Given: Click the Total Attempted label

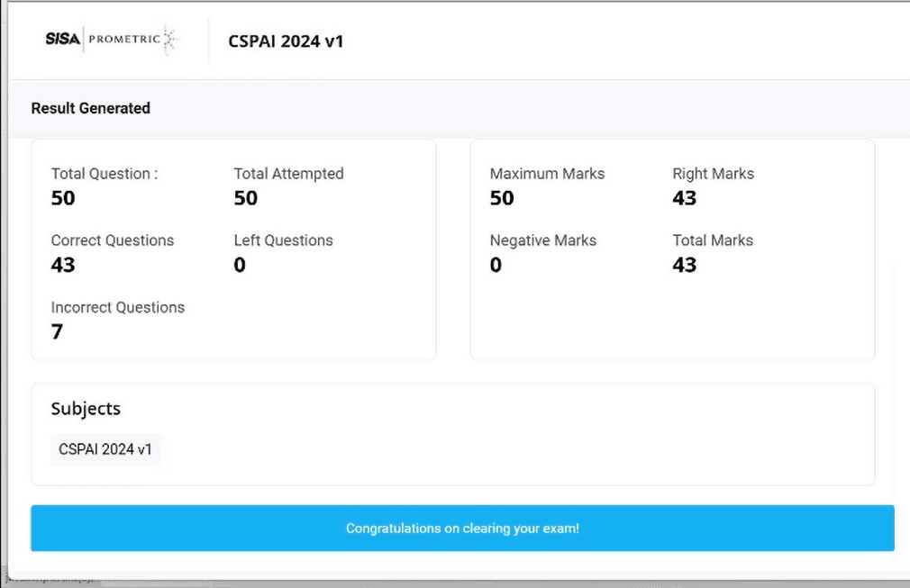Looking at the screenshot, I should [288, 174].
